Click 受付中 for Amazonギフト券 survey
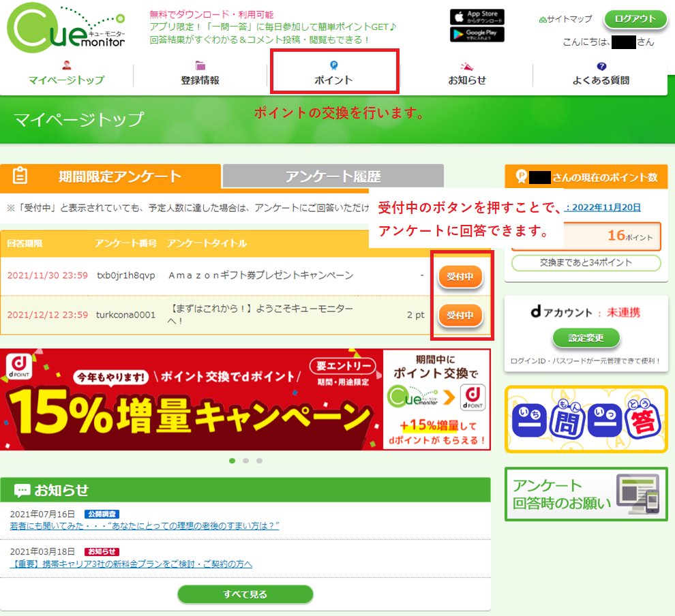Viewport: 675px width, 616px height. (x=460, y=277)
